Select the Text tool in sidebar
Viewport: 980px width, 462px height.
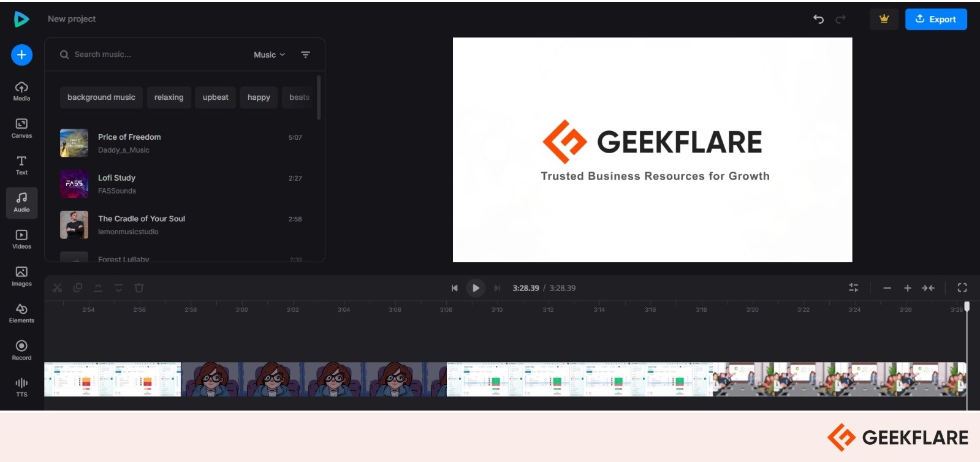coord(21,165)
